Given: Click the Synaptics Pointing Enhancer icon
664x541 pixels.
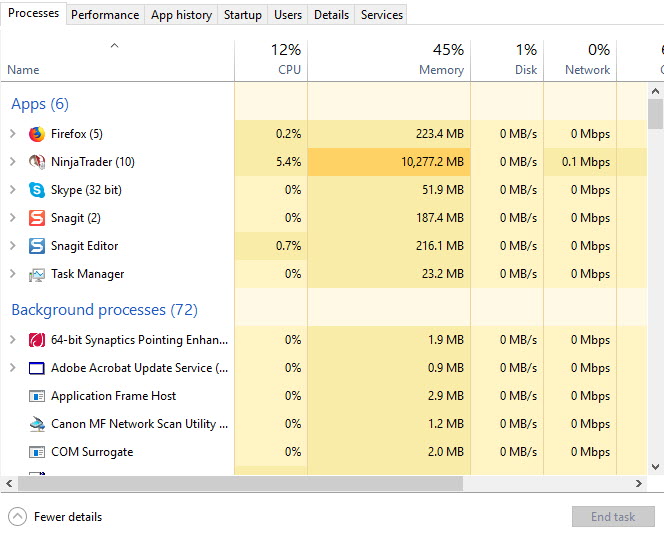Looking at the screenshot, I should (x=37, y=340).
